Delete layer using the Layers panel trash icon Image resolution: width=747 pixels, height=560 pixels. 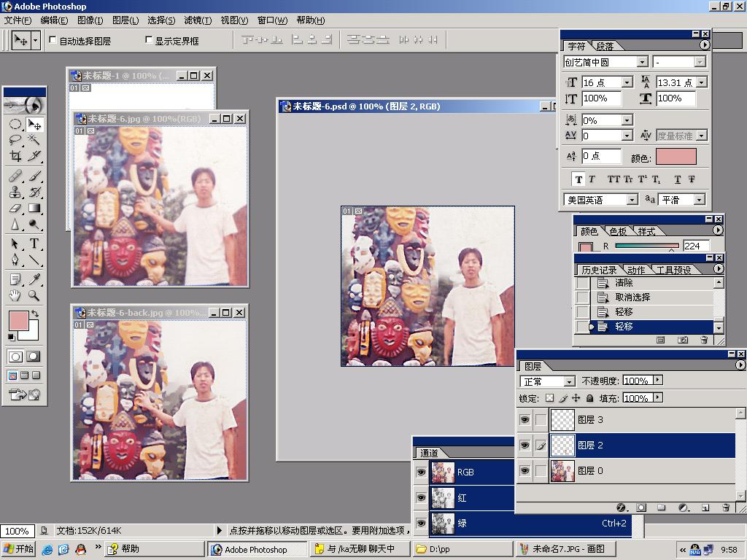pyautogui.click(x=725, y=507)
